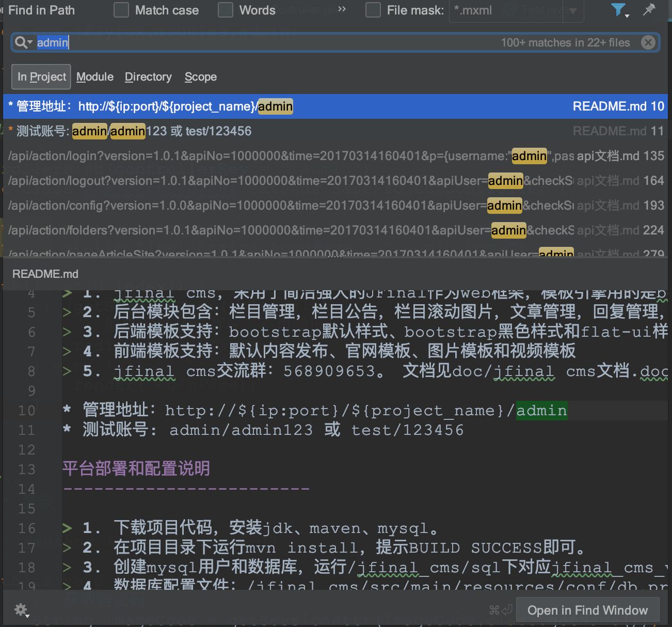Select api文档.md line 193 config result

(x=335, y=206)
